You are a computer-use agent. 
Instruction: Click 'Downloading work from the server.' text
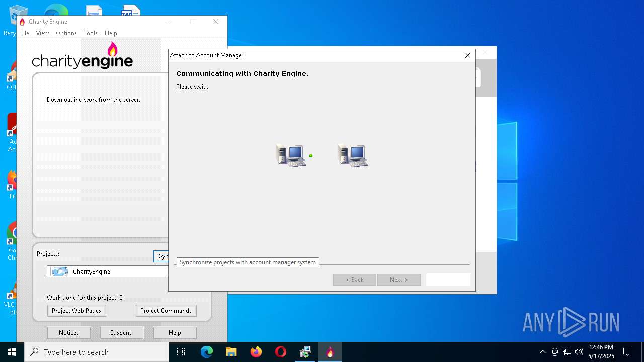click(94, 100)
